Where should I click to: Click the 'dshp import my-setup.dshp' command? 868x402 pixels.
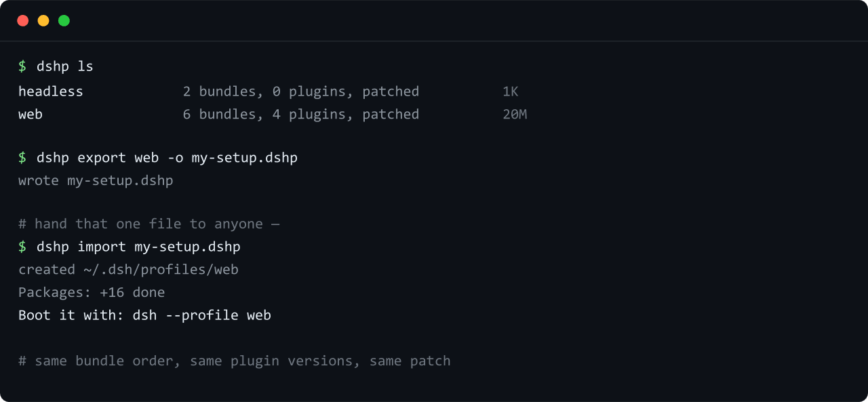click(138, 247)
